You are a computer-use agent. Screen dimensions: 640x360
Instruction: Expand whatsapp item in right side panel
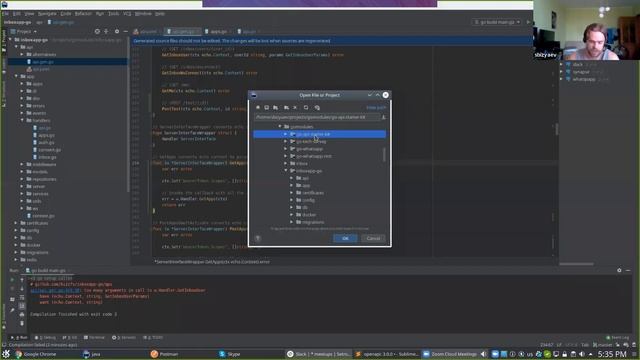coord(562,79)
